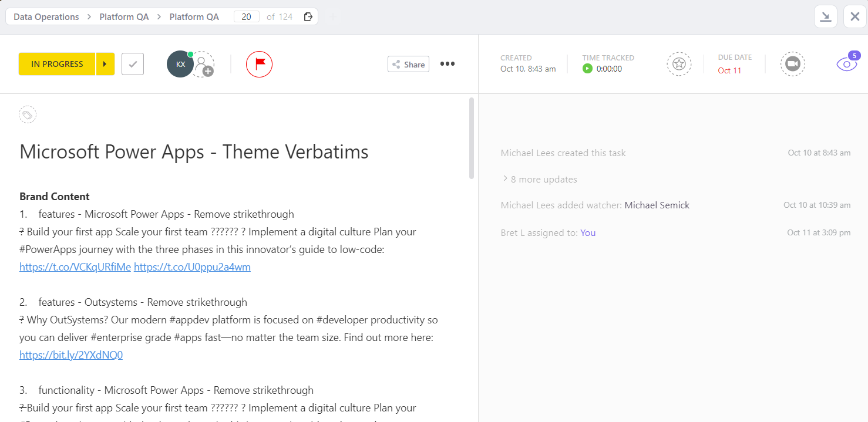Click 'functionality - Microsoft Power Apps' line
The height and width of the screenshot is (422, 868).
tap(176, 390)
